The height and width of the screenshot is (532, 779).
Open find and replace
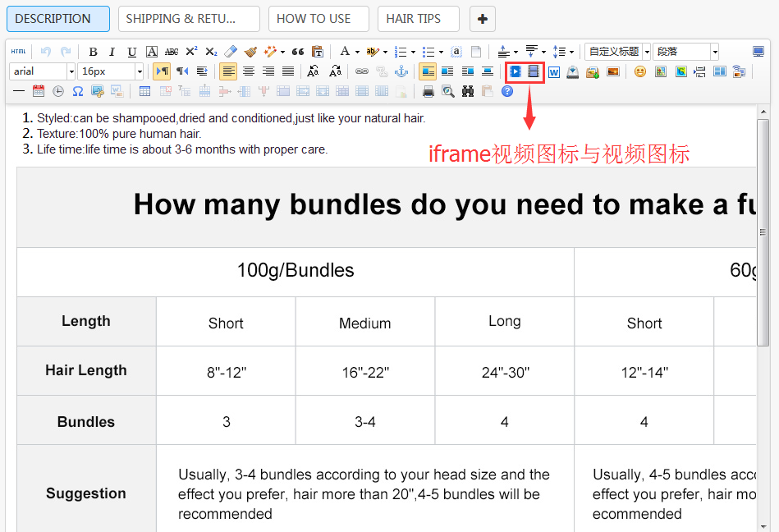466,90
